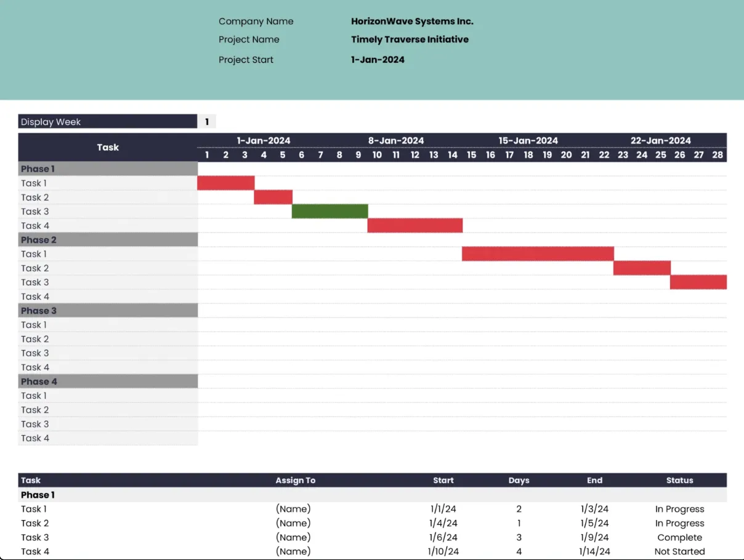Image resolution: width=744 pixels, height=560 pixels.
Task: Select the day 7 column header
Action: 320,154
